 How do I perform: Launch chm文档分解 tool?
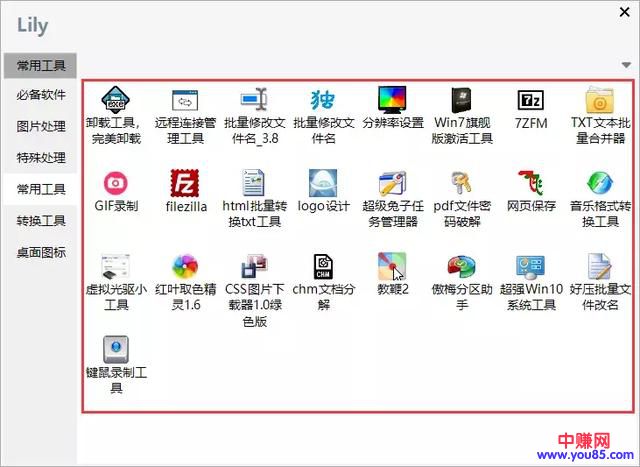323,266
